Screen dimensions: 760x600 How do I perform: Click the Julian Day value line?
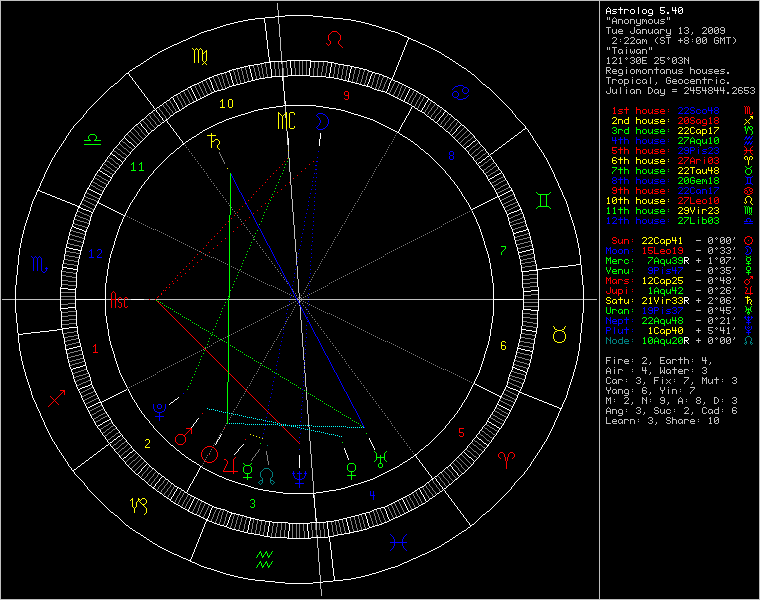[680, 90]
